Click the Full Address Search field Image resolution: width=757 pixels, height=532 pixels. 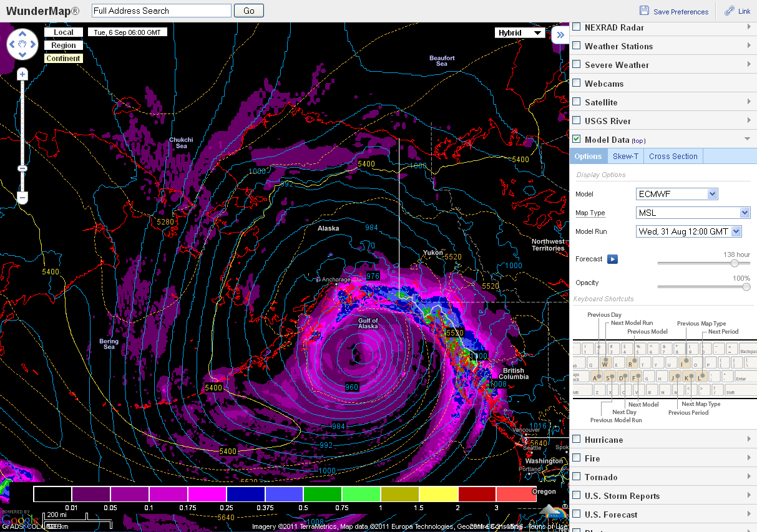pos(162,11)
